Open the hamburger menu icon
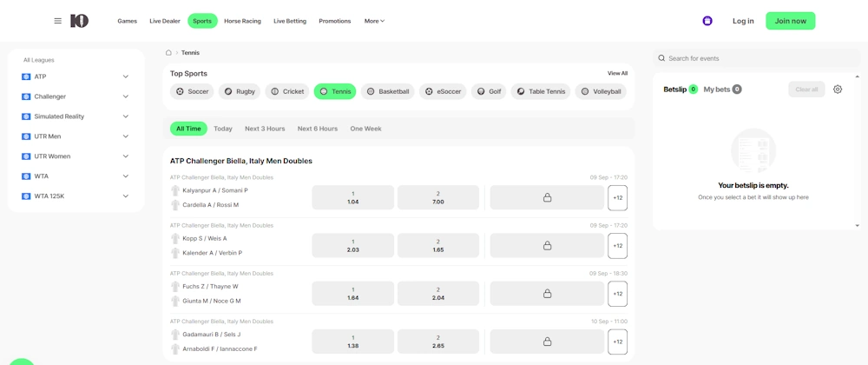 click(x=57, y=21)
